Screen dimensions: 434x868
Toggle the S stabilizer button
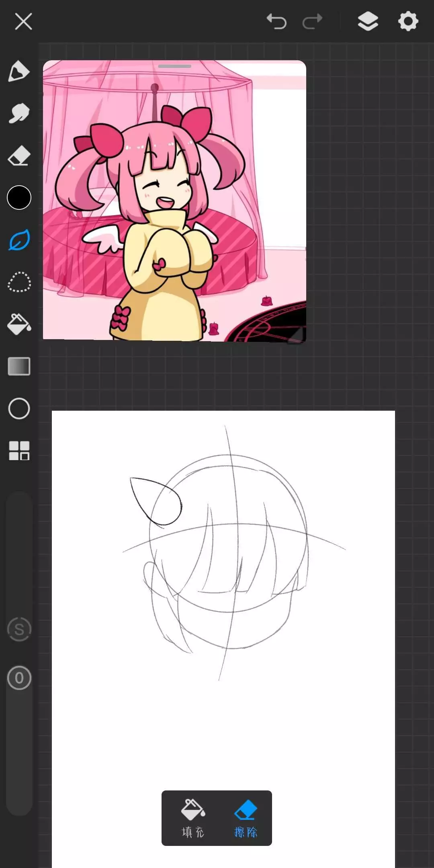click(19, 629)
